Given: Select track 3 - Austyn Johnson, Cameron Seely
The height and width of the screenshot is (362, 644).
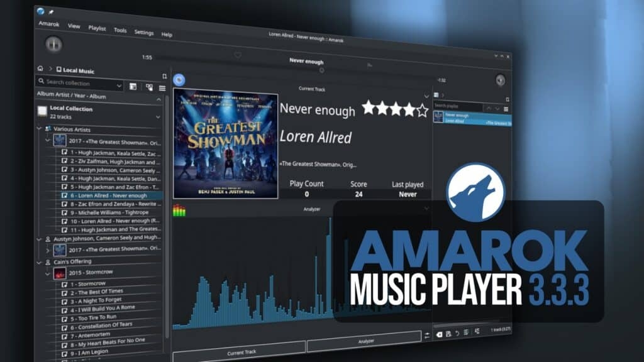Looking at the screenshot, I should [111, 170].
